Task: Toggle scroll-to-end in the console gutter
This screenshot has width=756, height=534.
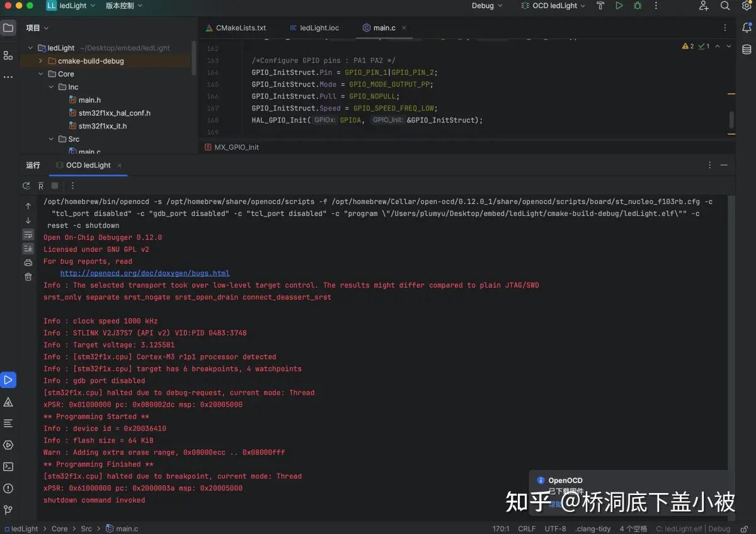Action: (x=28, y=249)
